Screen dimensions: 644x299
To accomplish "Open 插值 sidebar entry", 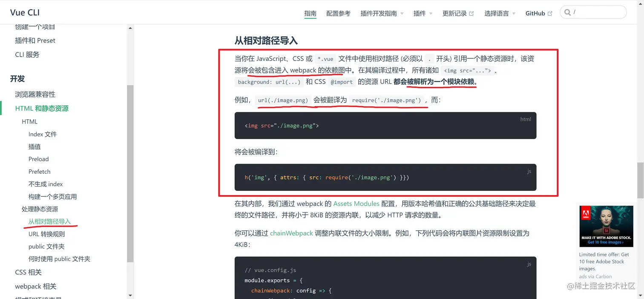I will [x=34, y=147].
